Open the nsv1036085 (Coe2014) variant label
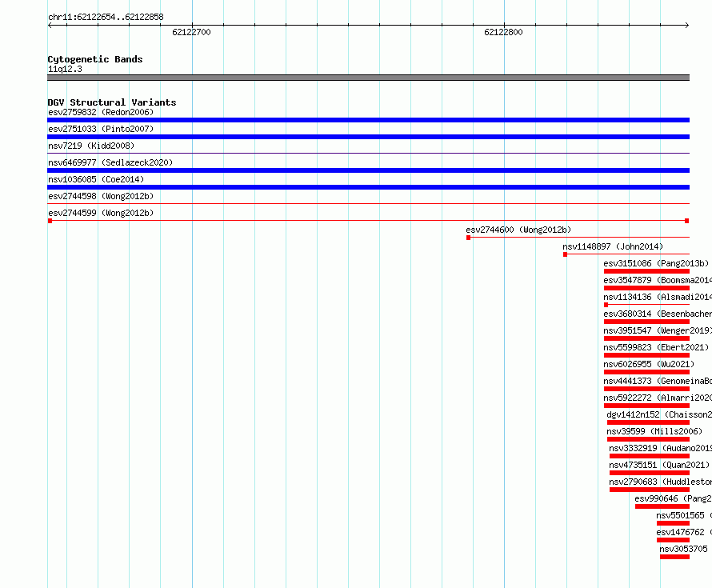The image size is (712, 588). click(x=96, y=179)
